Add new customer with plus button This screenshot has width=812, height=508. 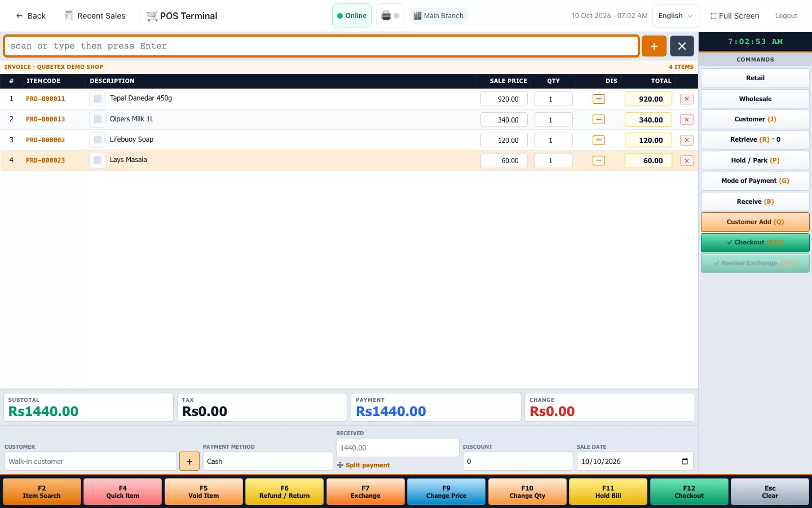click(x=189, y=461)
